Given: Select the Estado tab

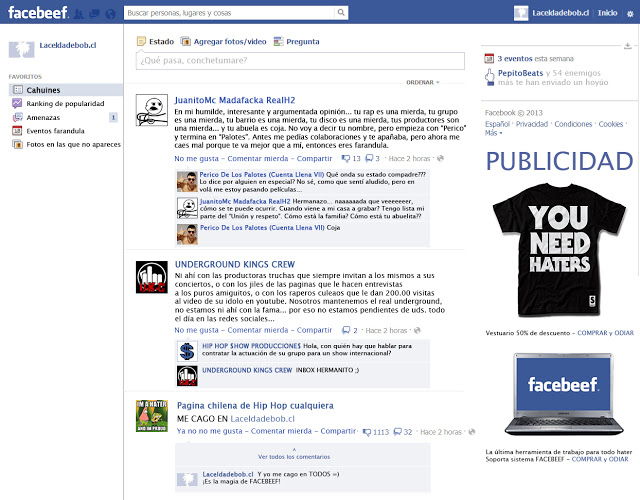Looking at the screenshot, I should tap(156, 41).
